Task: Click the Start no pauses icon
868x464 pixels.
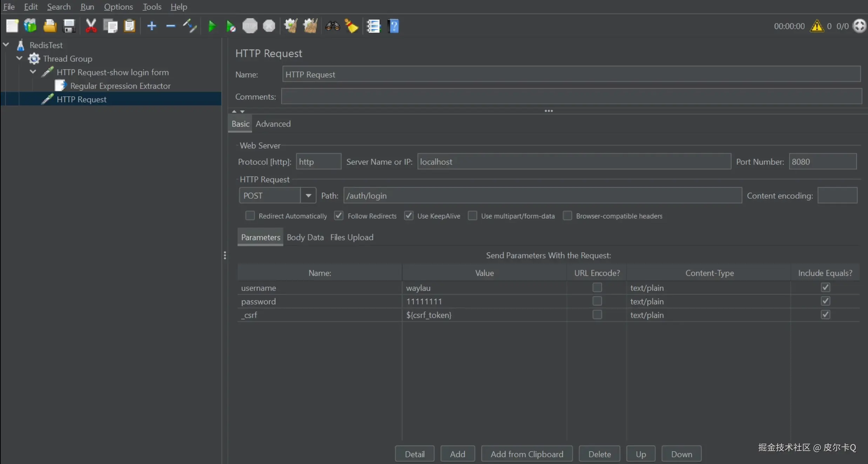Action: point(231,26)
